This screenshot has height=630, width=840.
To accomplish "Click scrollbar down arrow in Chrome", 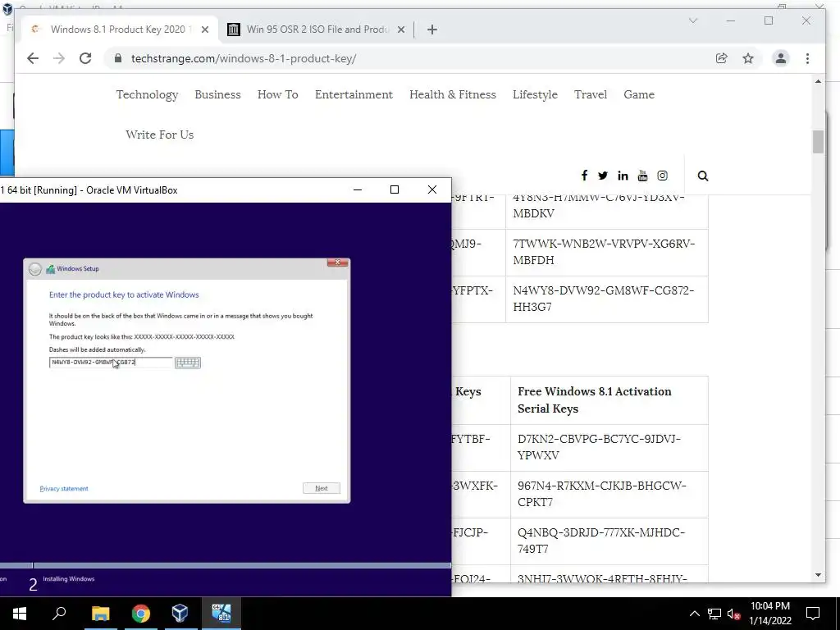I will click(818, 575).
